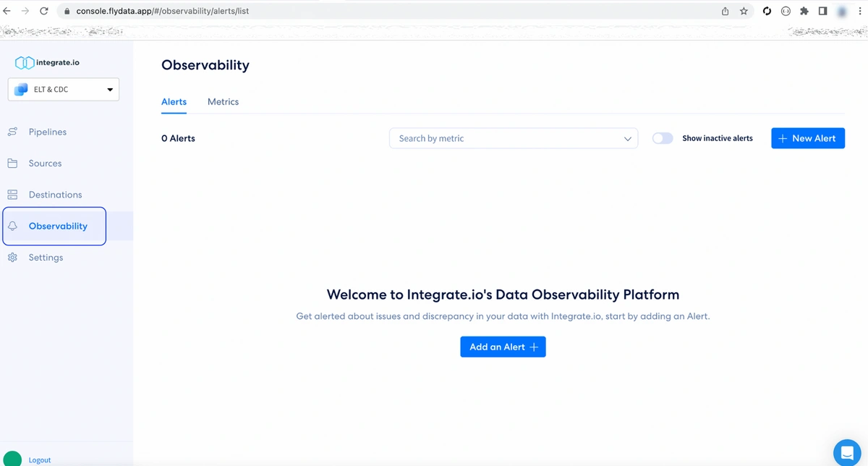Click the browser address bar URL
This screenshot has height=466, width=868.
coord(162,12)
